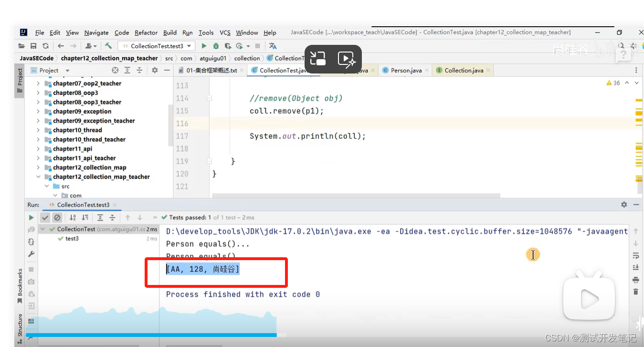The width and height of the screenshot is (644, 347).
Task: Switch to the Collection.java editor tab
Action: pos(464,70)
